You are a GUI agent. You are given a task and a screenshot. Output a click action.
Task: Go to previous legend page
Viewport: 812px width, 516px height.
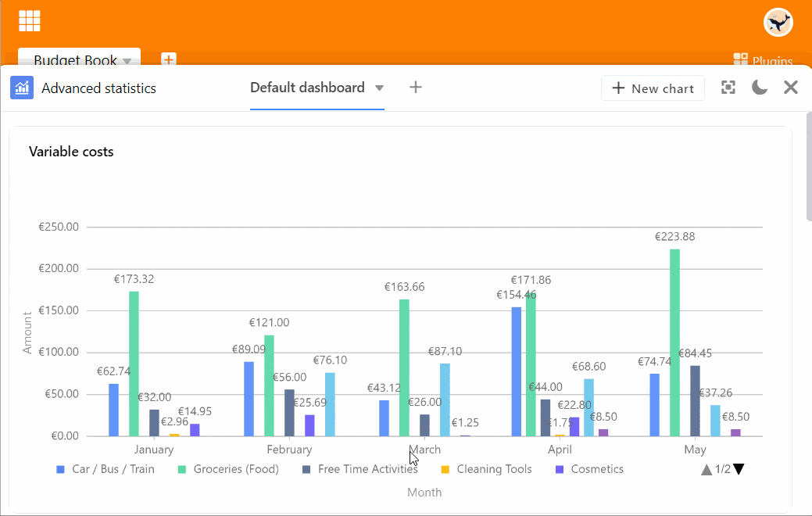pyautogui.click(x=706, y=469)
